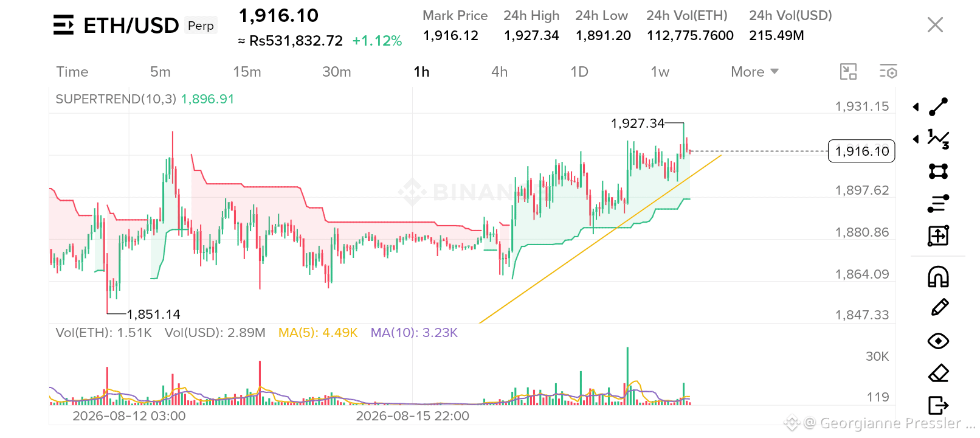Toggle magnet snap mode
This screenshot has width=980, height=438.
[938, 277]
